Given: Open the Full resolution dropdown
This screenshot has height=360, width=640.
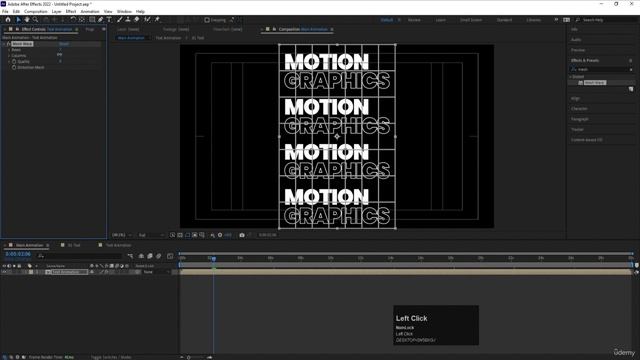Looking at the screenshot, I should pos(151,235).
